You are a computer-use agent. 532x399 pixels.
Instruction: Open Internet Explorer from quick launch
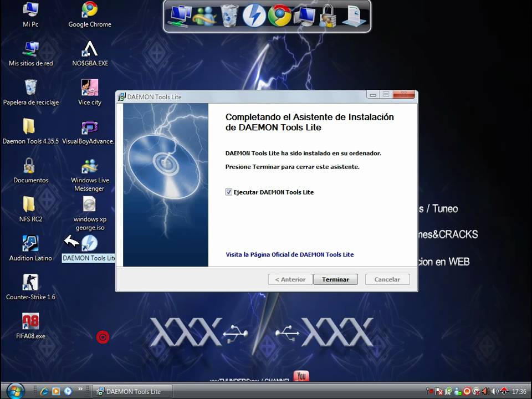tap(44, 391)
